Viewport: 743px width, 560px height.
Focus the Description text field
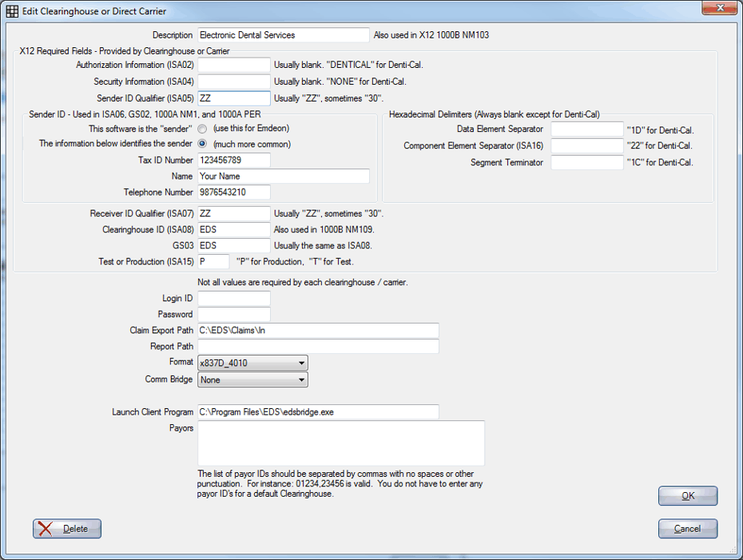tap(284, 35)
